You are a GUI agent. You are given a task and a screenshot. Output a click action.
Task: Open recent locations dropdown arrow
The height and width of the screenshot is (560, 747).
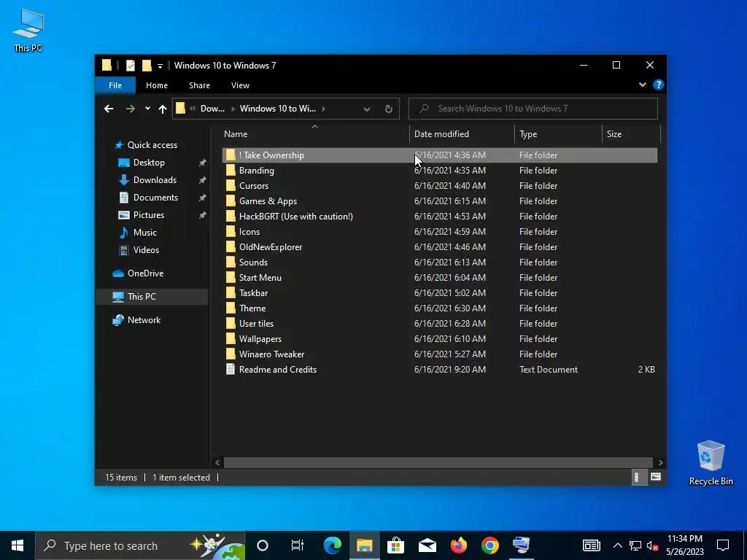pyautogui.click(x=147, y=109)
